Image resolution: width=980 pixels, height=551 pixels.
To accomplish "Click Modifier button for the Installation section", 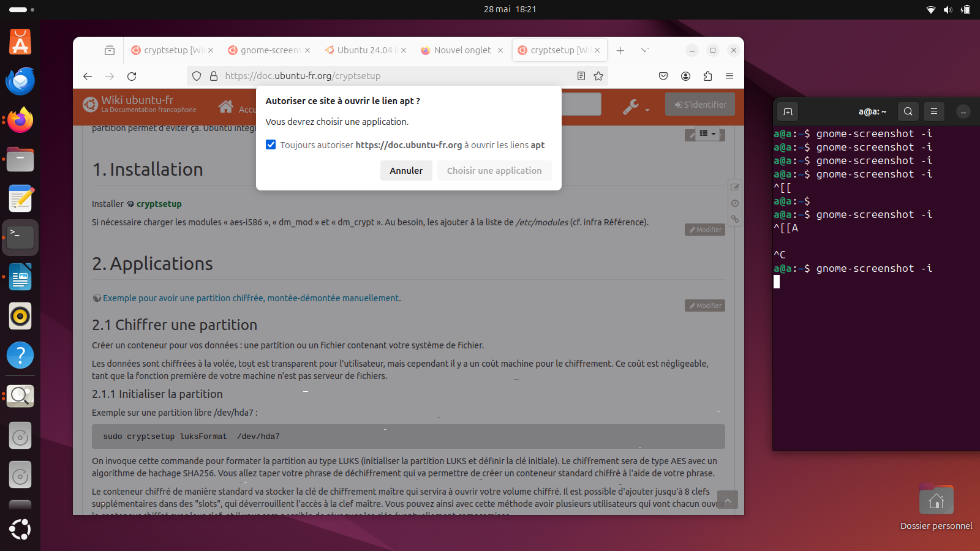I will click(x=705, y=230).
